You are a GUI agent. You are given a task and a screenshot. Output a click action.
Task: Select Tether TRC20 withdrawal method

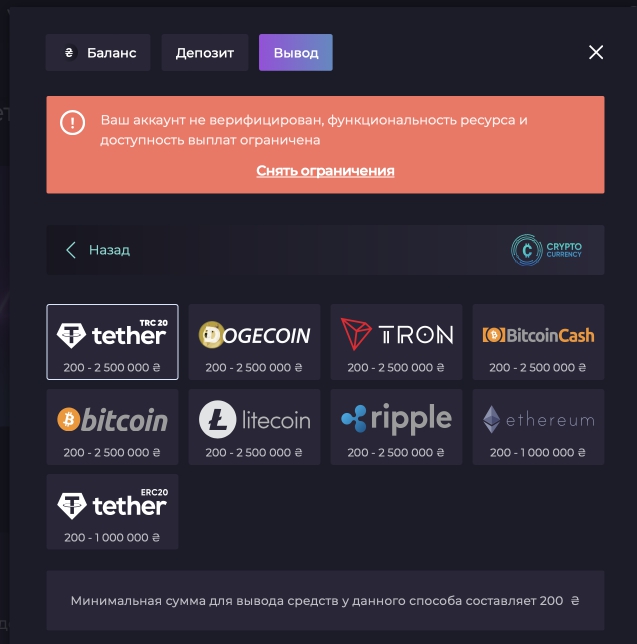click(x=112, y=342)
